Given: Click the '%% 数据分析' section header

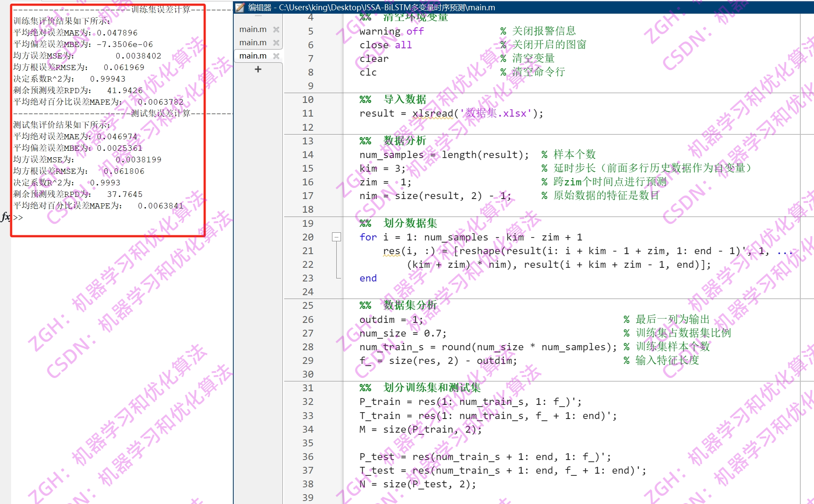Looking at the screenshot, I should [x=393, y=141].
